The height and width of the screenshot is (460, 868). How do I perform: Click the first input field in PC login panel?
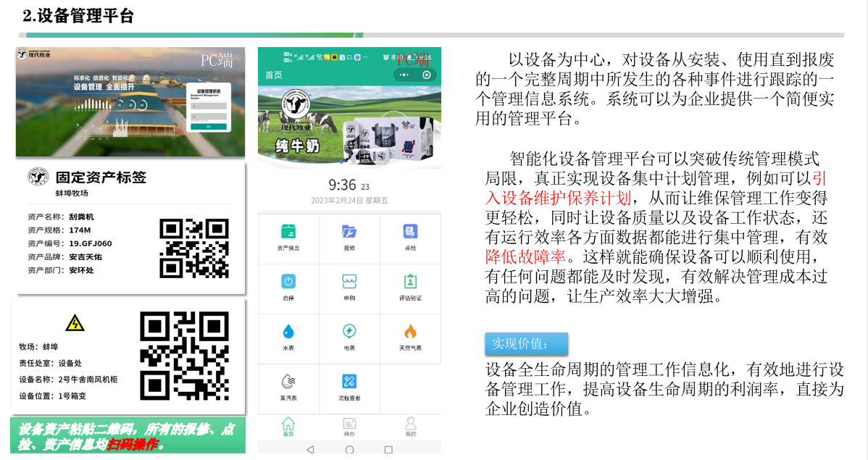[209, 106]
